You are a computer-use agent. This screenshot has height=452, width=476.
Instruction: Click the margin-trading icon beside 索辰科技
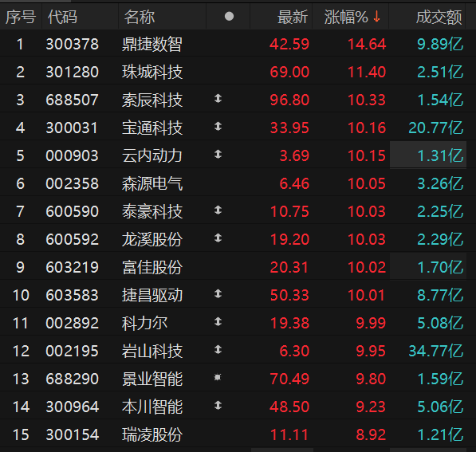click(218, 99)
